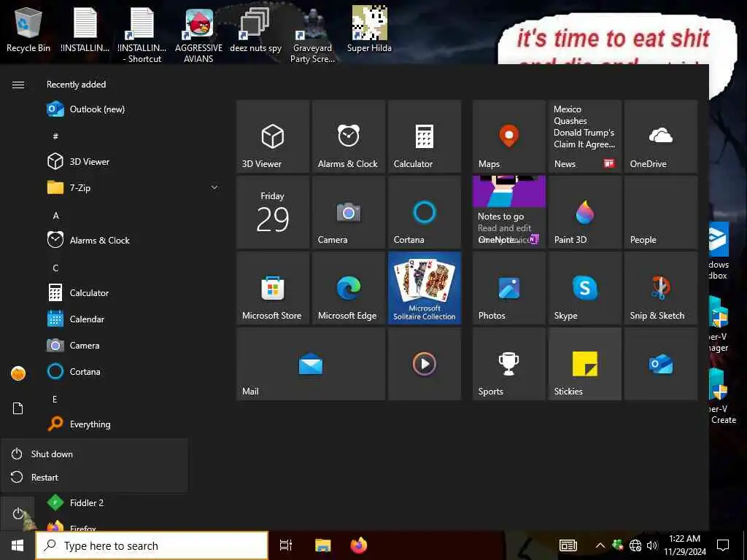Open the 3D Viewer tile
Image resolution: width=747 pixels, height=560 pixels.
pos(273,136)
